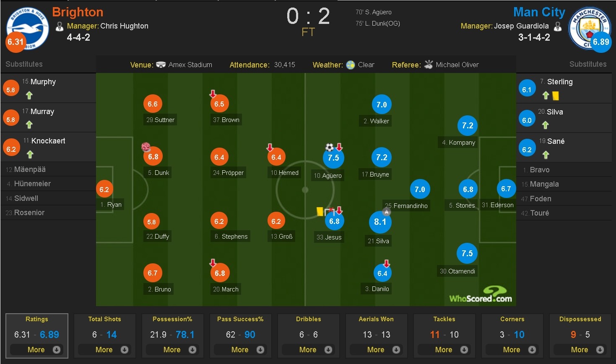The width and height of the screenshot is (616, 364).
Task: Click the 8.1 rating bubble for Silva
Action: (380, 222)
